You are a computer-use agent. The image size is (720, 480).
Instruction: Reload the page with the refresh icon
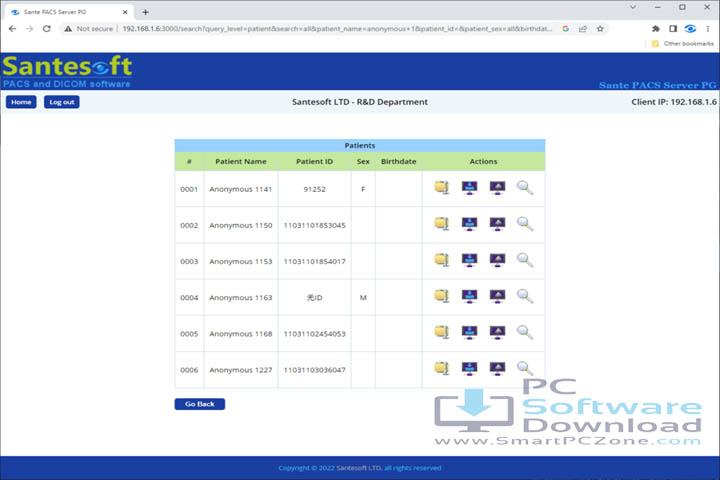(x=47, y=28)
